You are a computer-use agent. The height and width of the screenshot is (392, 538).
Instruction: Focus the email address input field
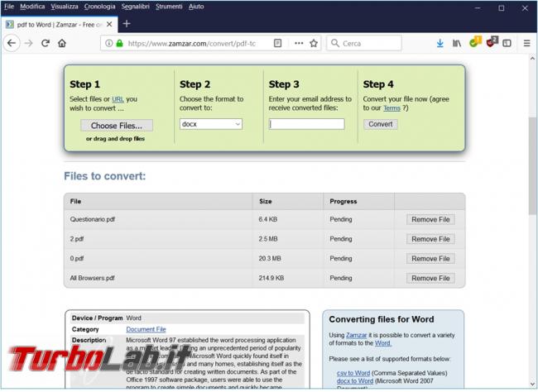[x=307, y=124]
